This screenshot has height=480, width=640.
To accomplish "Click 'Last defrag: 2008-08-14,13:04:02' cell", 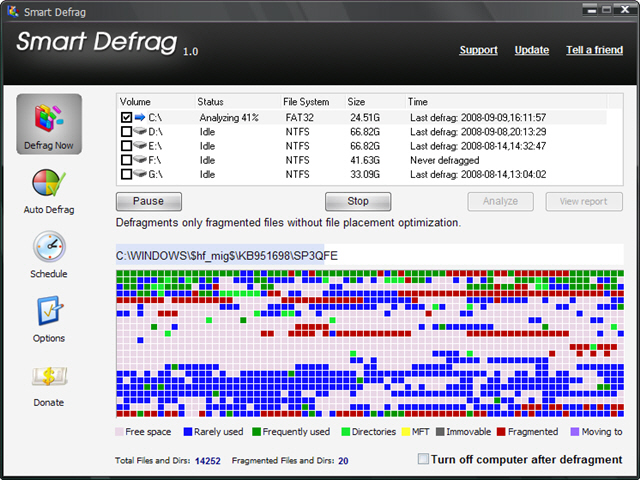I will click(478, 174).
